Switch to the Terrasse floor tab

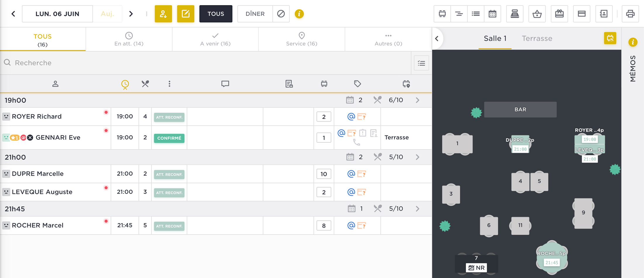[x=537, y=38]
